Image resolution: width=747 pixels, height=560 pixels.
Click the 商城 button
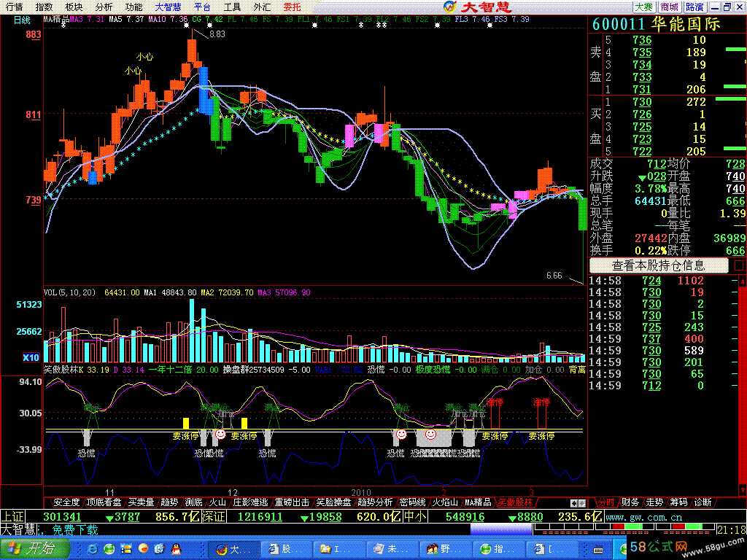pyautogui.click(x=670, y=7)
